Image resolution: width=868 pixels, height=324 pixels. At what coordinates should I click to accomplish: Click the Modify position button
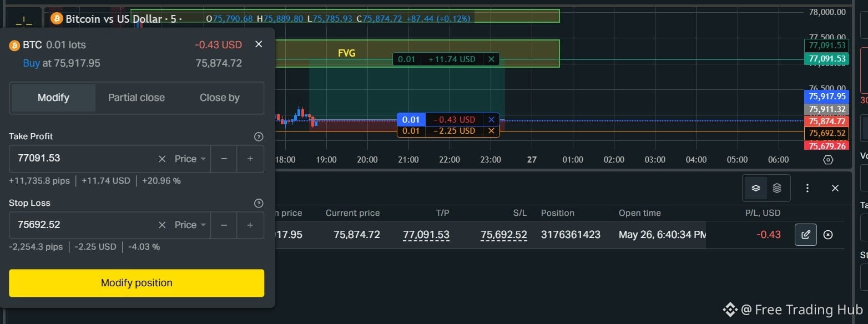point(137,283)
